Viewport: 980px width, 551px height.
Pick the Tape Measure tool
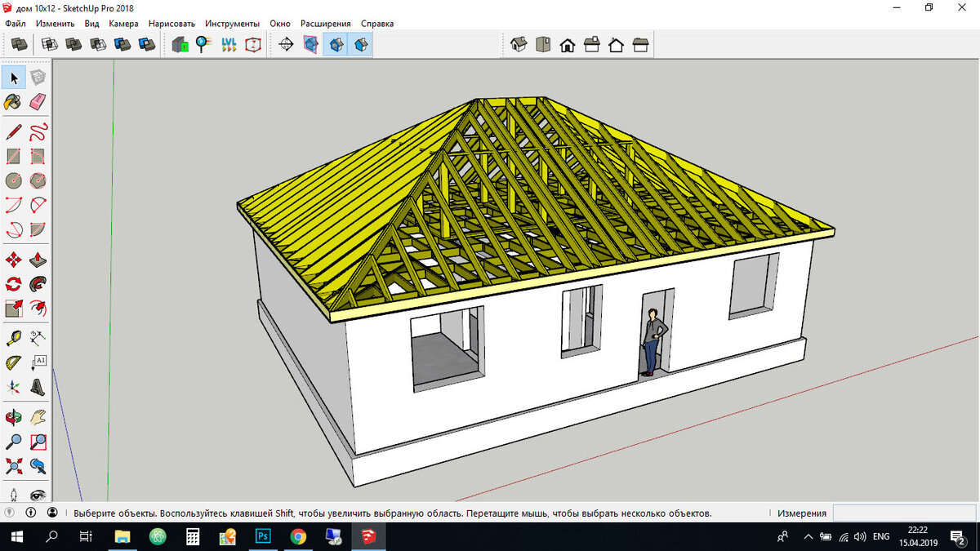click(x=13, y=337)
